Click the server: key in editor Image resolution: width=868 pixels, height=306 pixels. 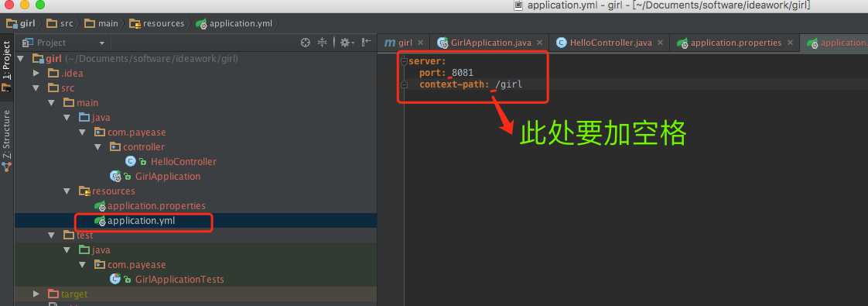[x=427, y=61]
